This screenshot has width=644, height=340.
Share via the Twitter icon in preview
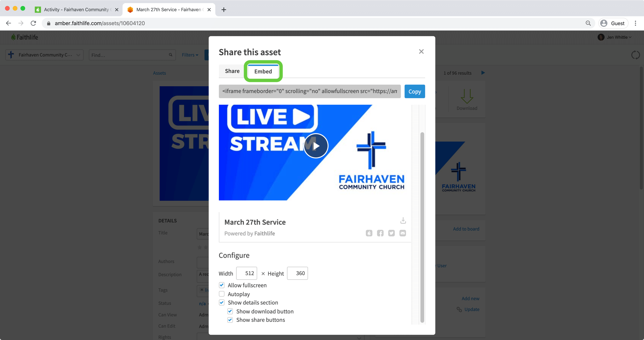click(x=391, y=233)
